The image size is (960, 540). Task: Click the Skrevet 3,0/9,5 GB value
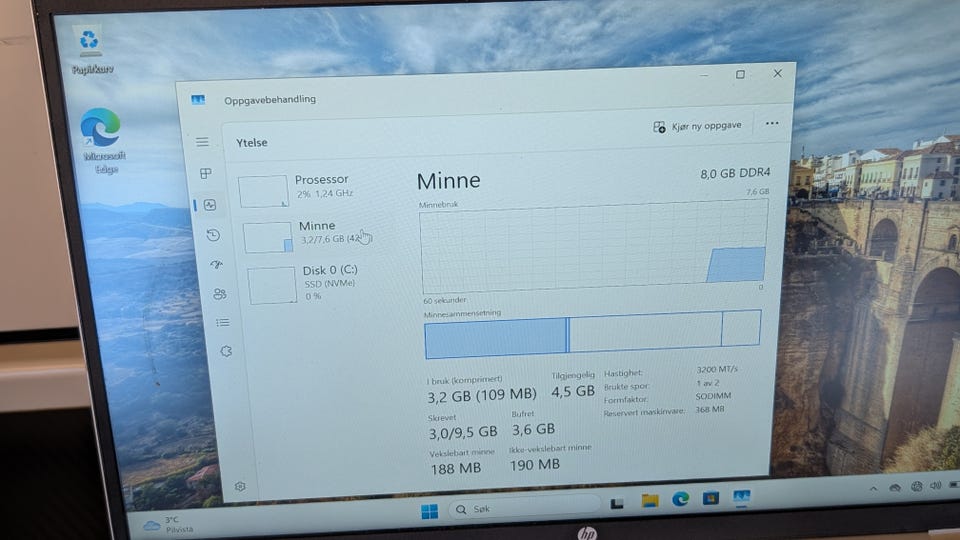pos(463,432)
